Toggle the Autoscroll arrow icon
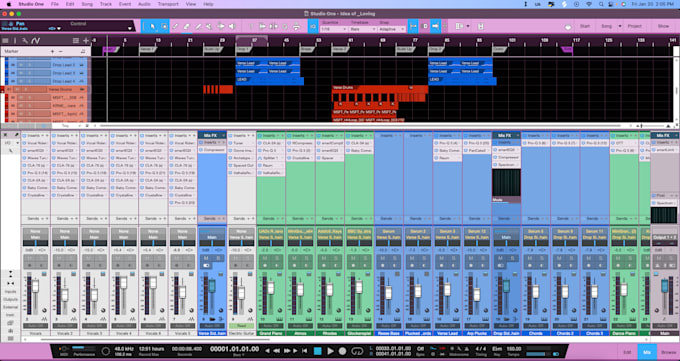This screenshot has height=361, width=680. click(x=435, y=26)
